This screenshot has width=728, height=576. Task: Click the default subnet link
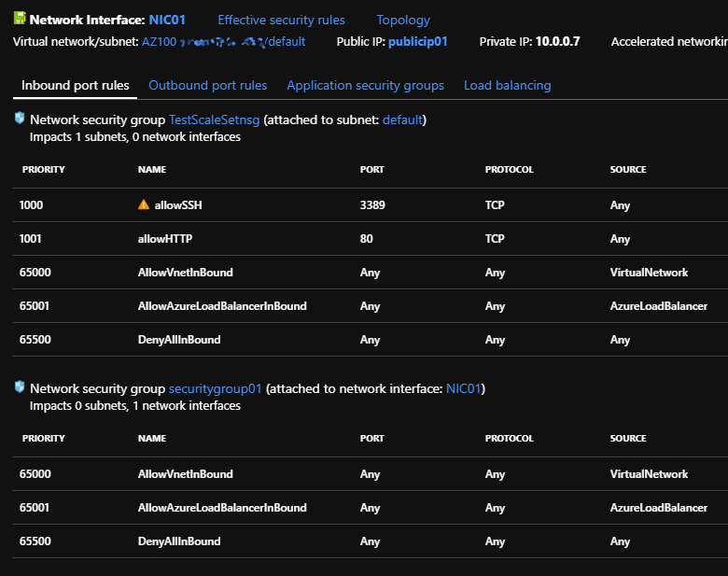click(402, 120)
